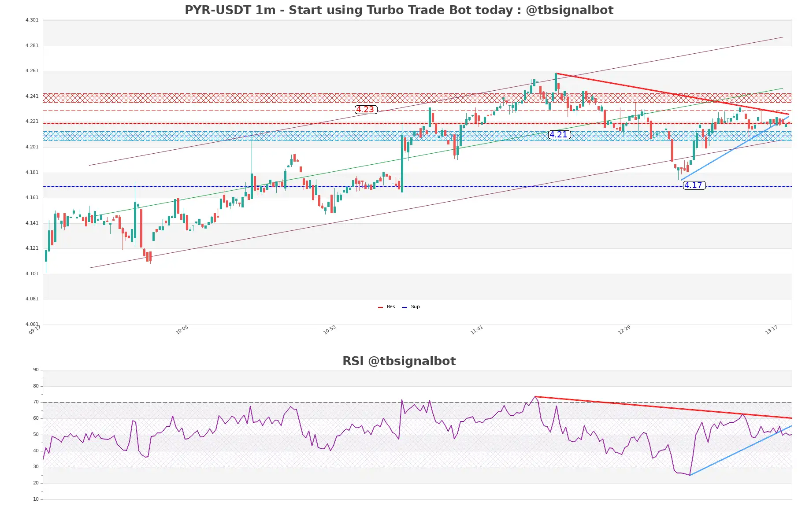
Task: Click the 4.261 price axis label
Action: point(32,70)
